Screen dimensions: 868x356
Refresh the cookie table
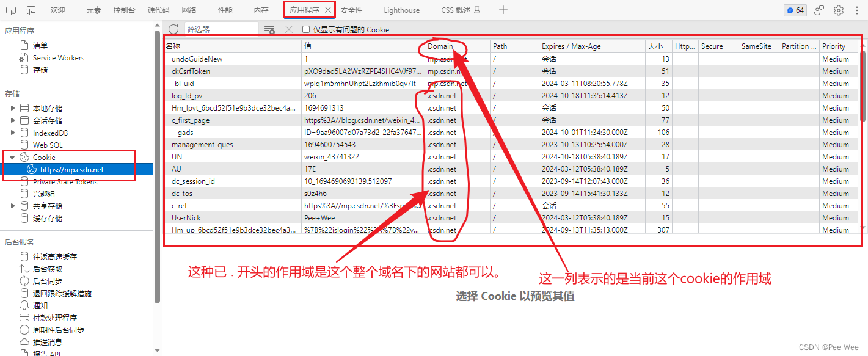tap(173, 29)
